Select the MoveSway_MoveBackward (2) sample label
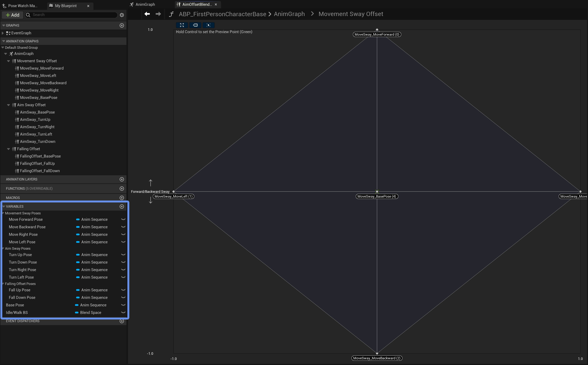 pyautogui.click(x=377, y=358)
